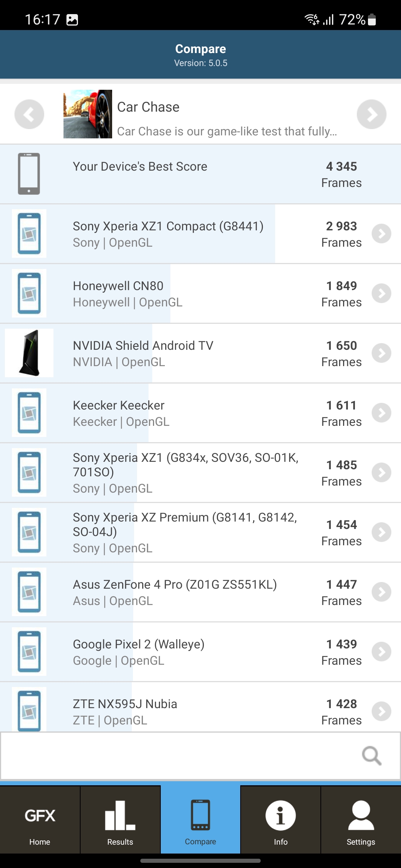Image resolution: width=401 pixels, height=868 pixels.
Task: Open the GFX Home tab
Action: point(40,821)
